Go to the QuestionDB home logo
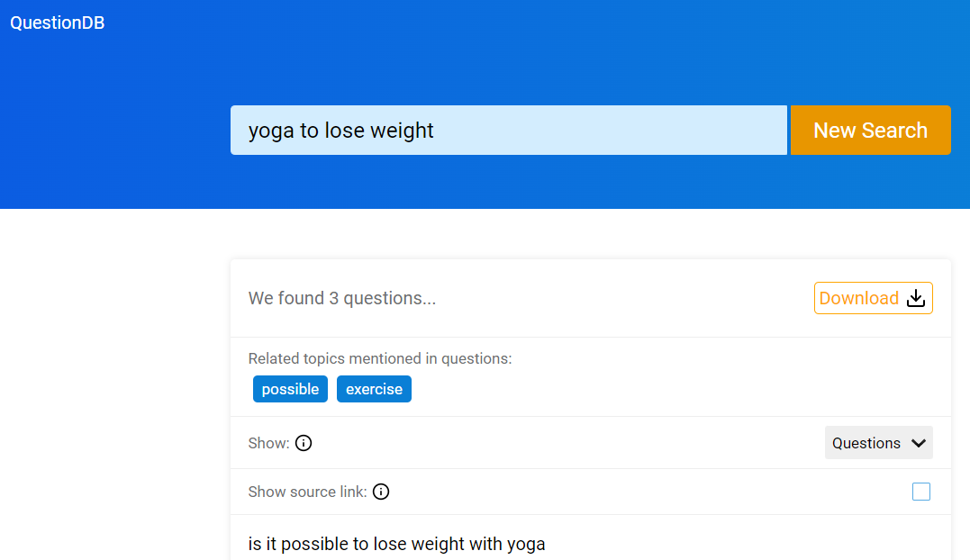 57,23
